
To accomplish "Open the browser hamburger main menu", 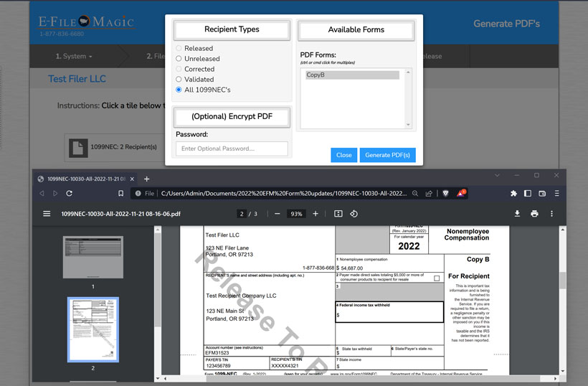I will coord(557,193).
